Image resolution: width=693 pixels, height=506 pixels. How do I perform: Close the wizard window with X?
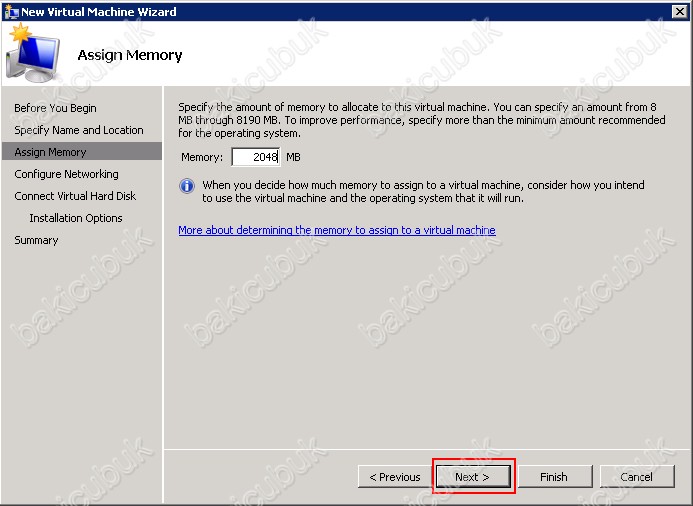[x=680, y=11]
